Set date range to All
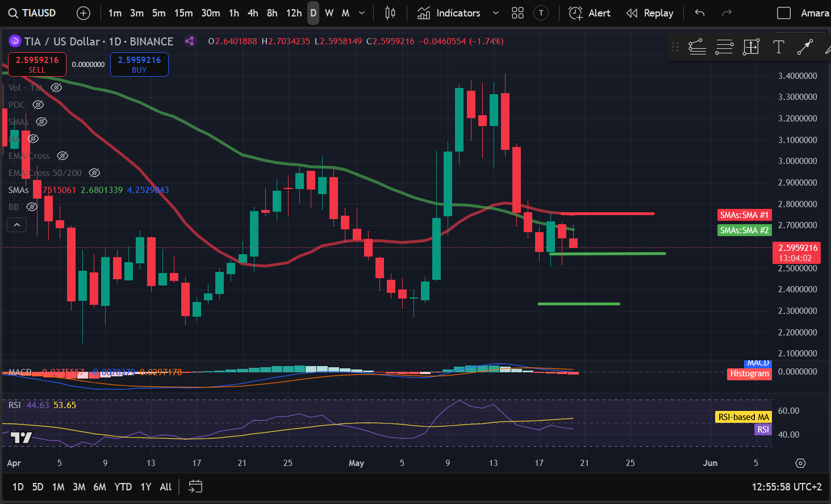The image size is (831, 504). point(165,487)
